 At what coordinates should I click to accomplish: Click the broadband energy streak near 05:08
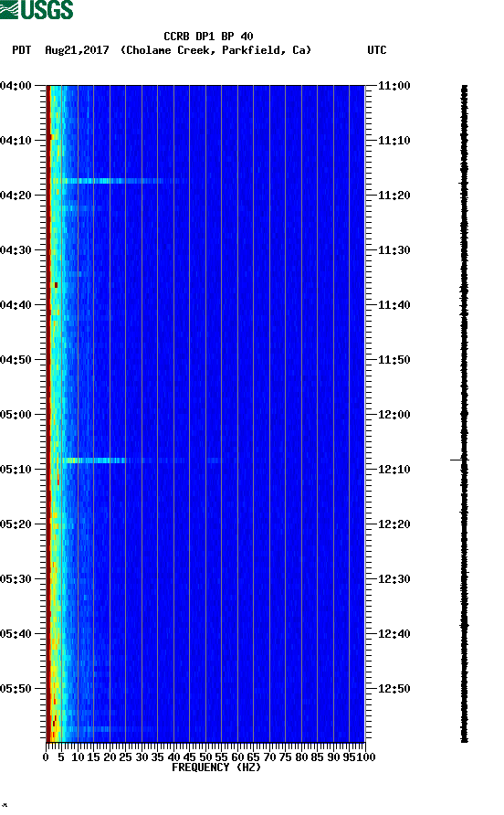click(93, 460)
